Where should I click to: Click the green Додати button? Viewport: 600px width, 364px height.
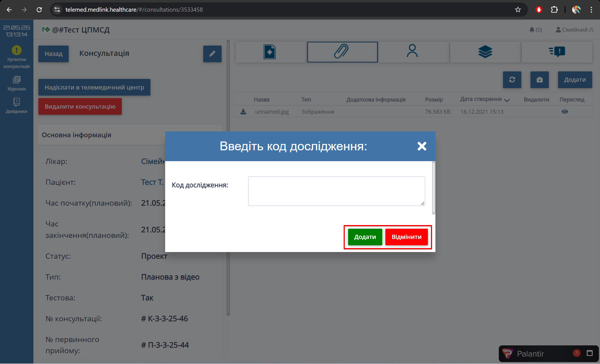[365, 237]
